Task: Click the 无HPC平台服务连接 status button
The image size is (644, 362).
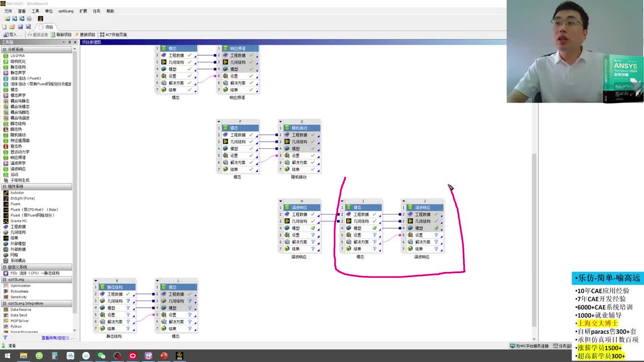Action: tap(530, 346)
